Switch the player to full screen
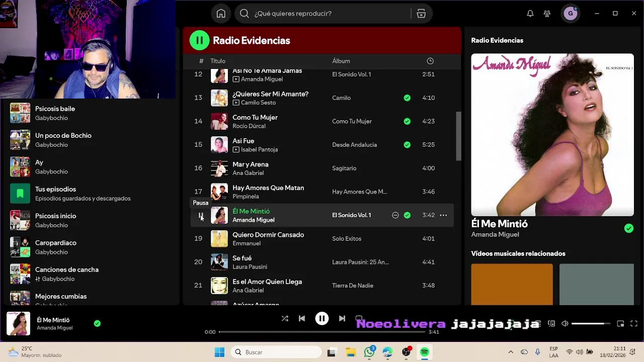The image size is (644, 362). [x=634, y=324]
